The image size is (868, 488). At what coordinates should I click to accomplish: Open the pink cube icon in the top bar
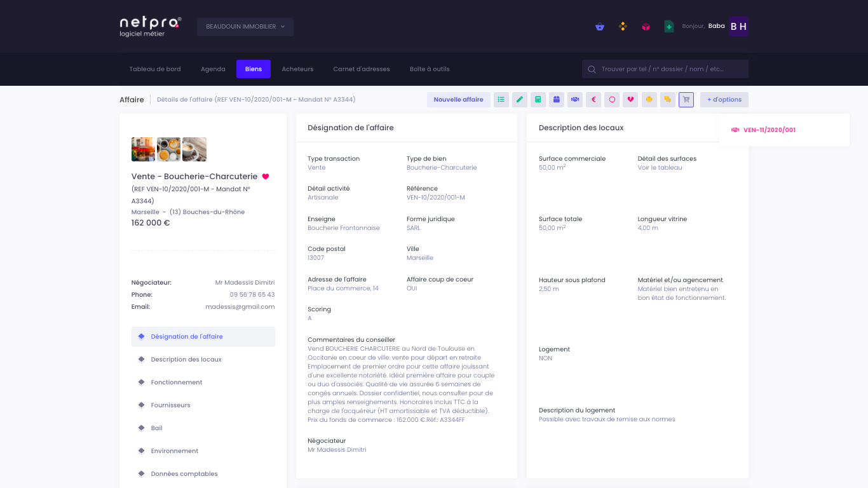click(x=646, y=26)
